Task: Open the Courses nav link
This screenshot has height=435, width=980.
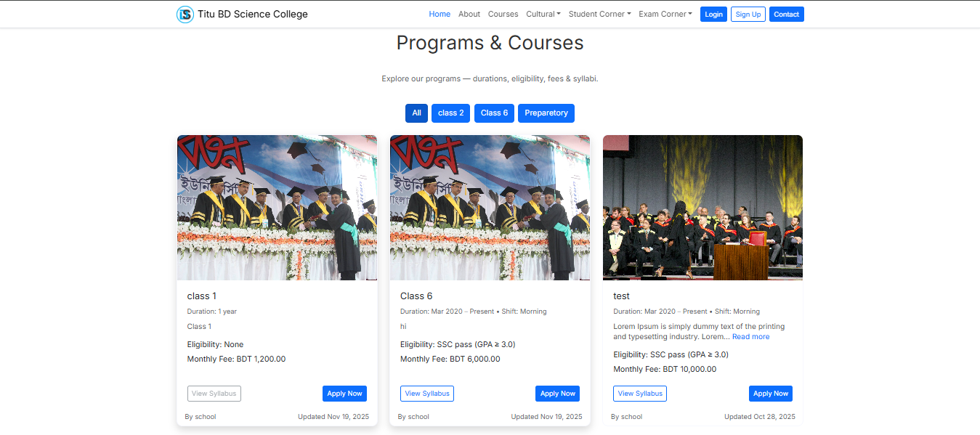Action: (x=503, y=14)
